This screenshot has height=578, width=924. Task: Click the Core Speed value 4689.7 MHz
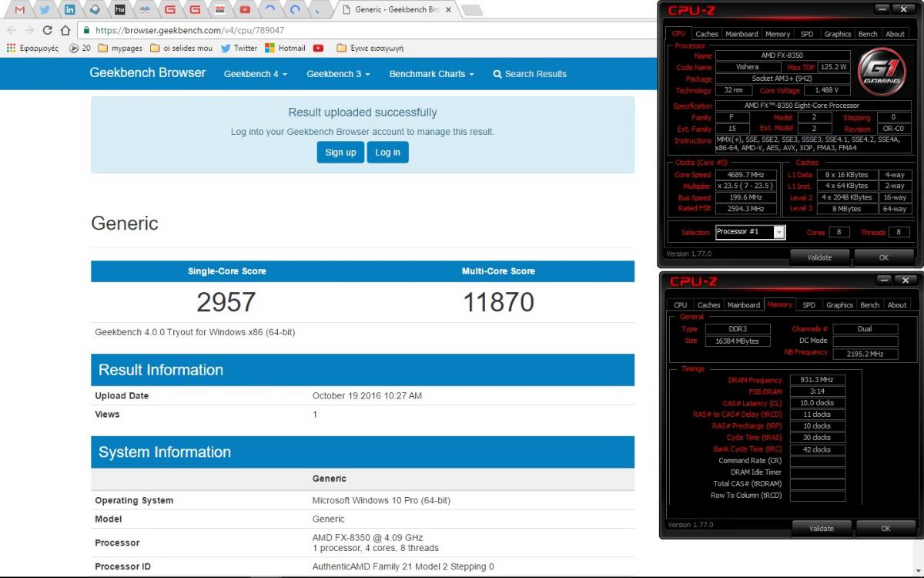(746, 175)
